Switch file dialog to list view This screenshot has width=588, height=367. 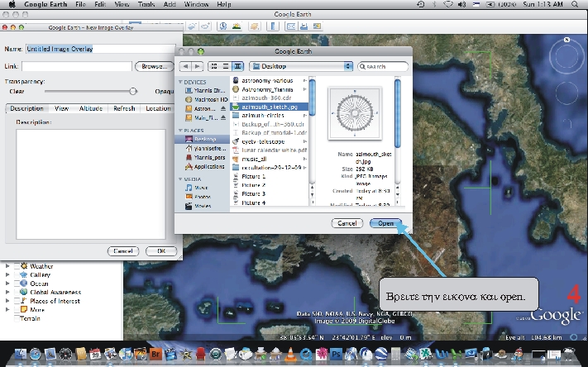[226, 66]
